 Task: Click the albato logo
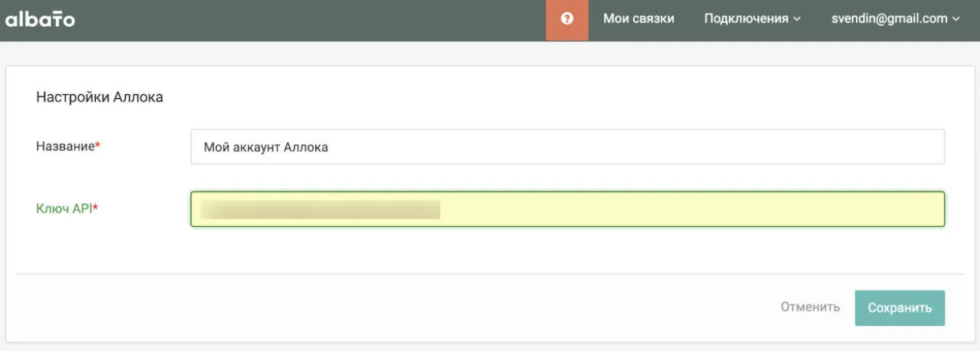point(40,19)
